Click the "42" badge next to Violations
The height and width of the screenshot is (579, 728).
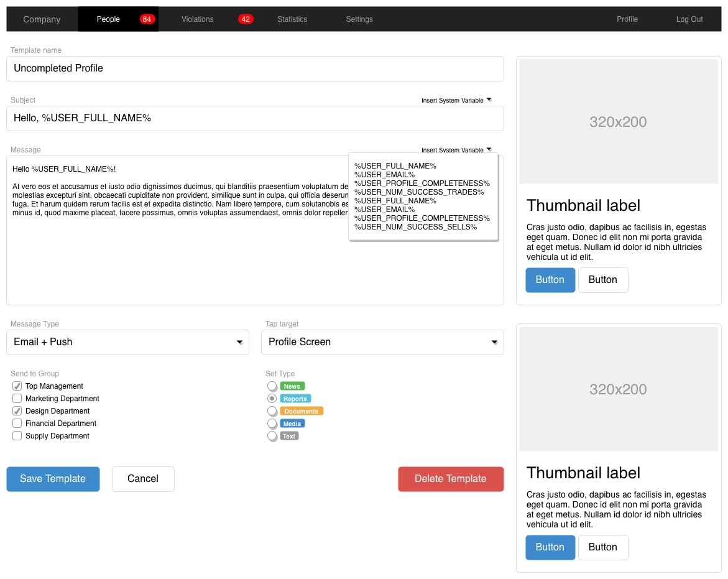point(246,19)
